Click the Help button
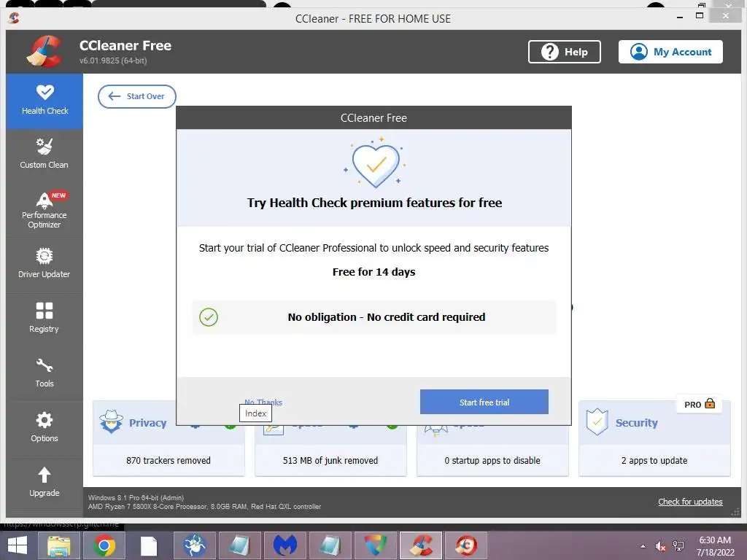Screen dimensions: 747x560 tap(564, 52)
